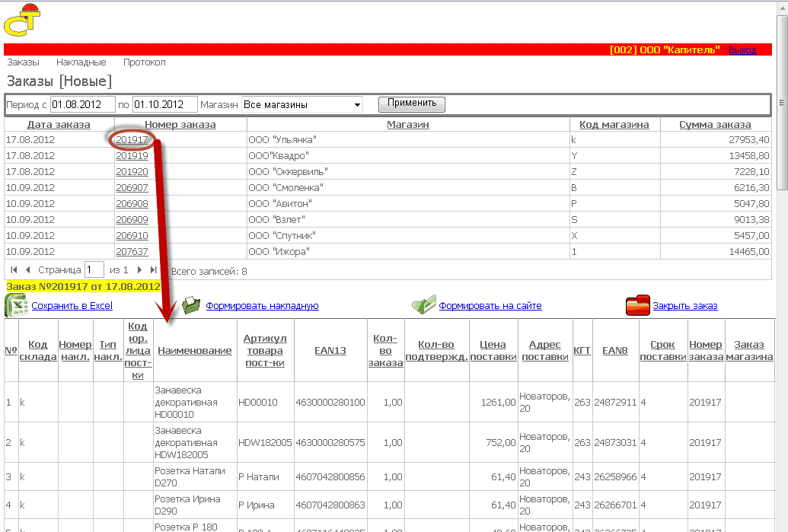Click the order sum 27953,40

click(x=749, y=139)
